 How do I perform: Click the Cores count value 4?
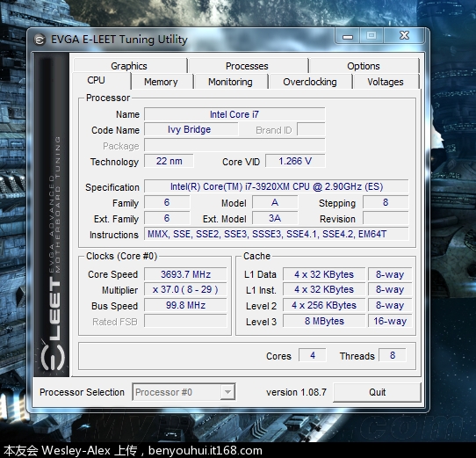[313, 355]
